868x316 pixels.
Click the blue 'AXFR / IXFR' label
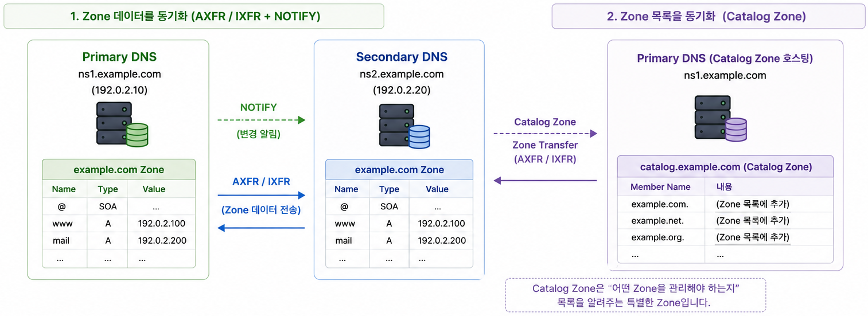pos(261,181)
